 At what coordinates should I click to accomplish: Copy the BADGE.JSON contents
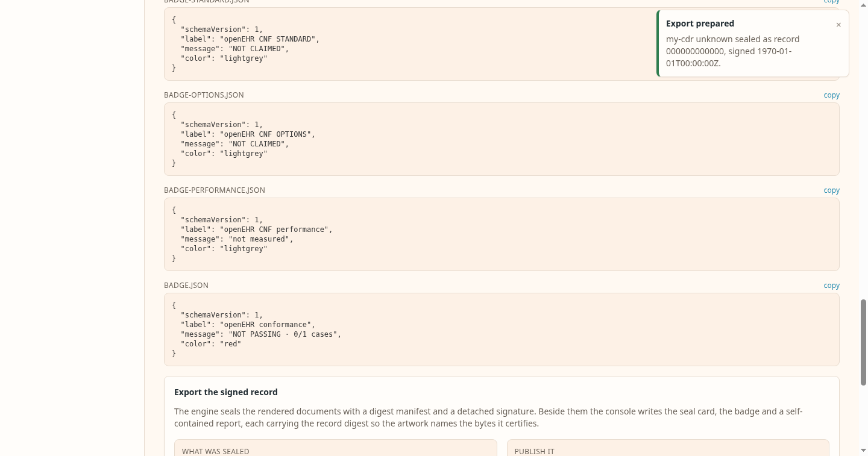pos(832,286)
